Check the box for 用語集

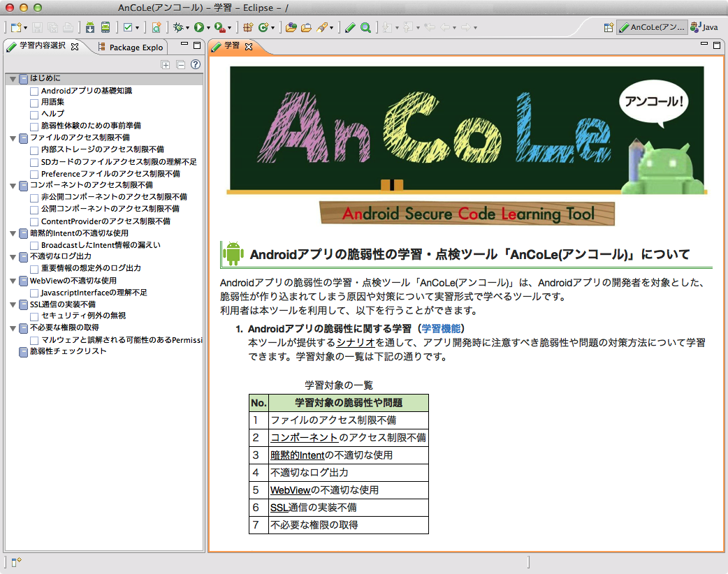pyautogui.click(x=34, y=103)
